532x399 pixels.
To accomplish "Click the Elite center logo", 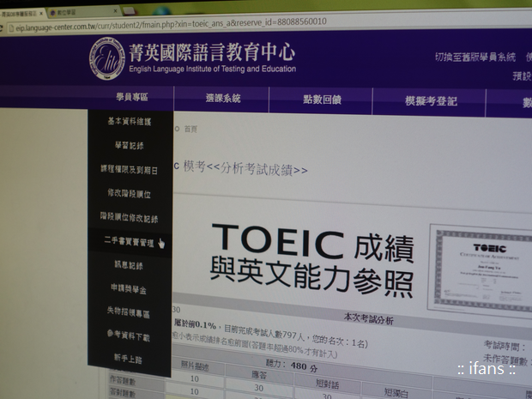I will [x=107, y=58].
